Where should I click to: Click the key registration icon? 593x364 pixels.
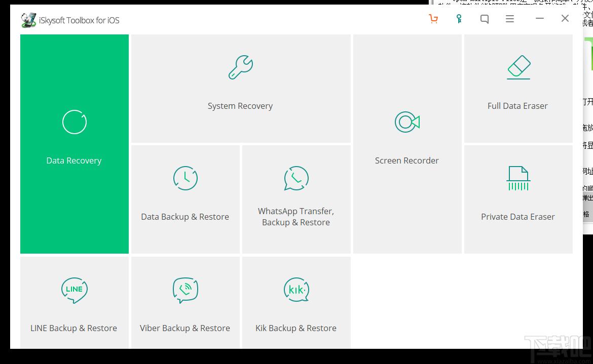459,19
